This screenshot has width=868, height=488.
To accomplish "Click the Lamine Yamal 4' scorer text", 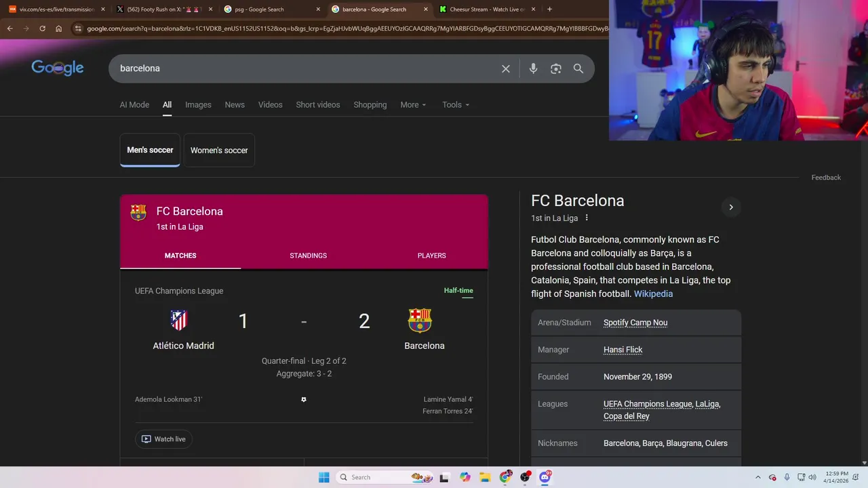I will pyautogui.click(x=448, y=399).
